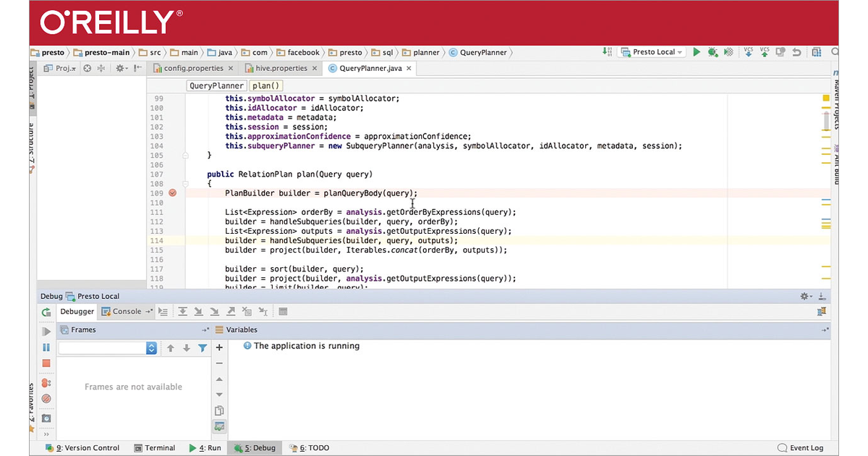Select the QueryPlanner.java editor tab

coord(369,68)
